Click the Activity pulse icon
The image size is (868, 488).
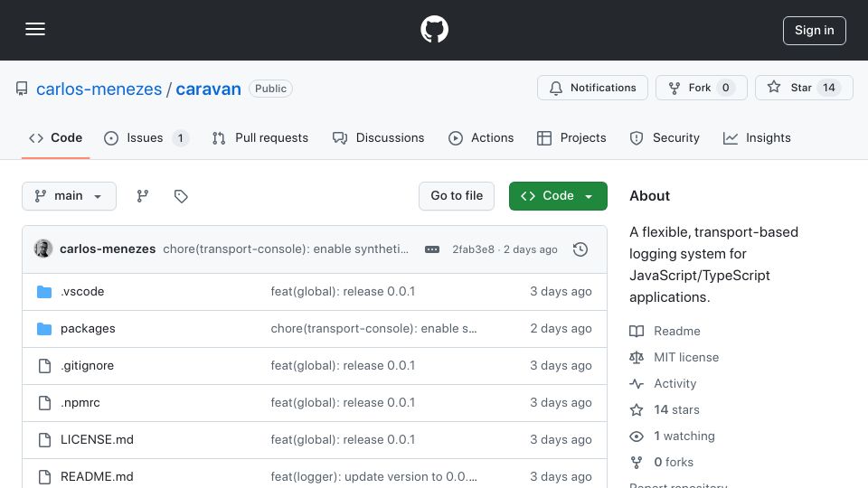tap(637, 383)
